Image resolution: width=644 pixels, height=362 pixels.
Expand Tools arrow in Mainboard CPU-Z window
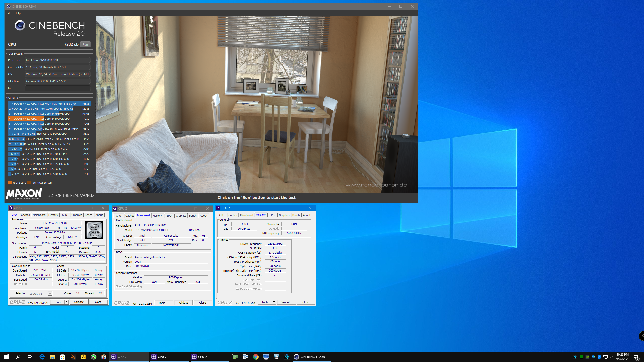[171, 303]
